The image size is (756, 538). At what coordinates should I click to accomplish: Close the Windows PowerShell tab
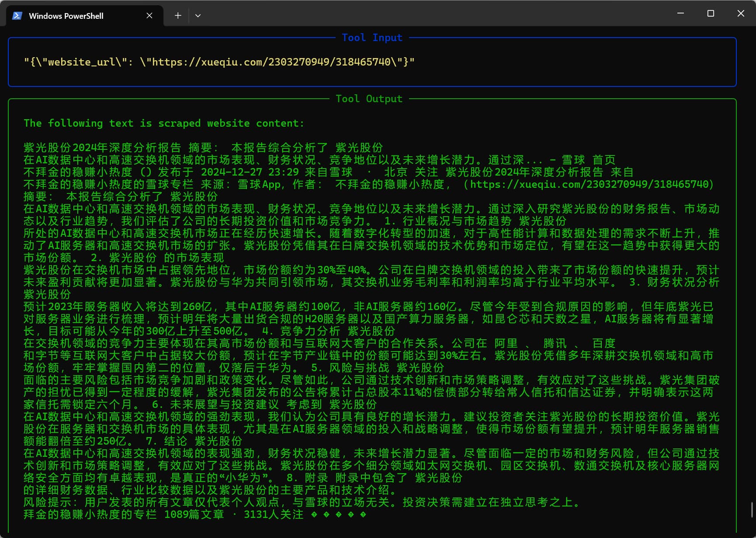pyautogui.click(x=149, y=16)
